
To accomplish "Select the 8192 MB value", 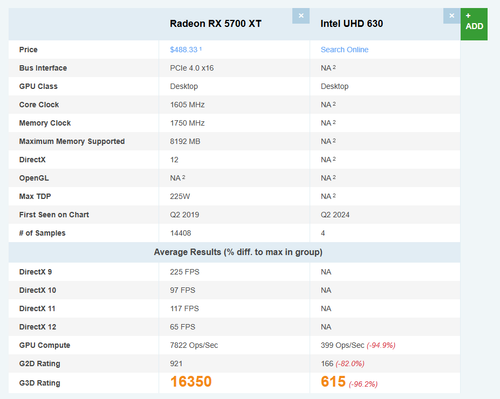I will coord(185,141).
